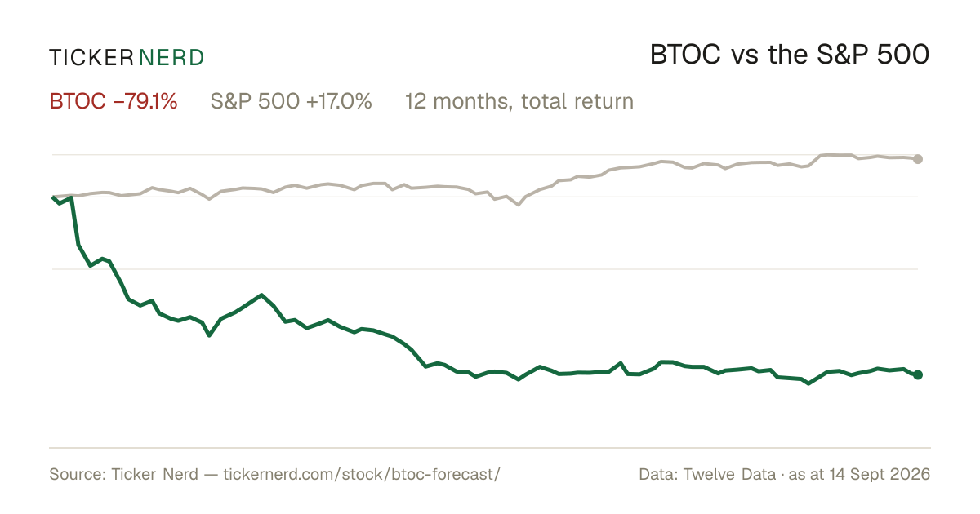Screen dimensions: 980x514
Task: Click the S&P 500 +17.0% legend label
Action: (292, 101)
